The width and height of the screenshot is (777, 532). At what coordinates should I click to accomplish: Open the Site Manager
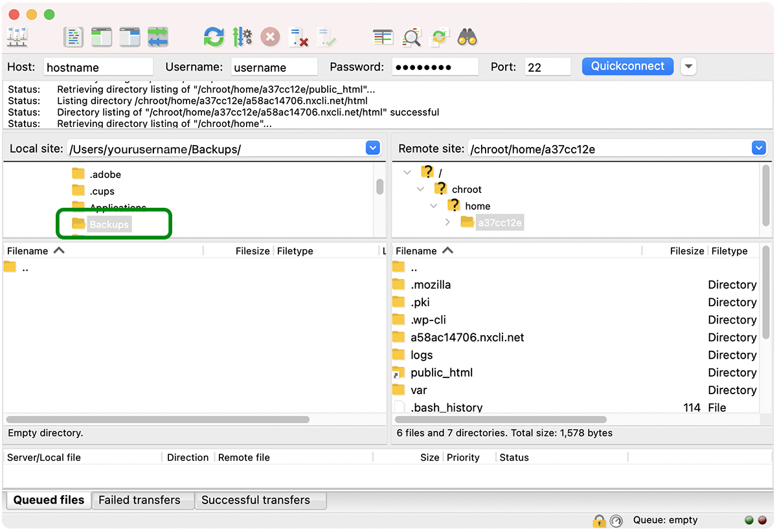(x=17, y=37)
